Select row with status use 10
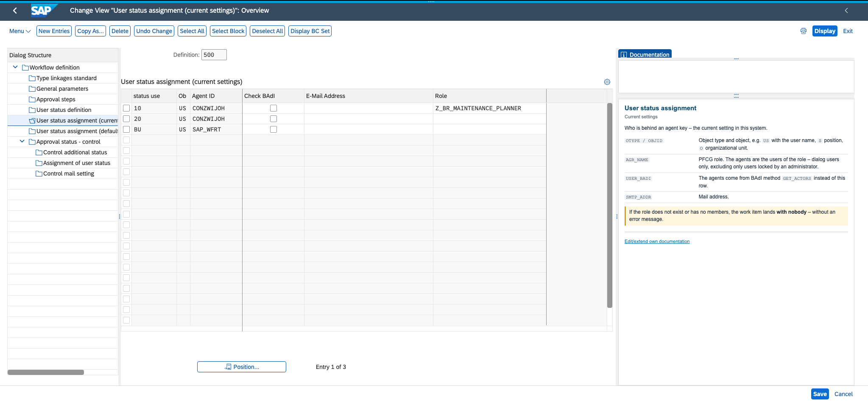This screenshot has width=868, height=402. coord(126,108)
